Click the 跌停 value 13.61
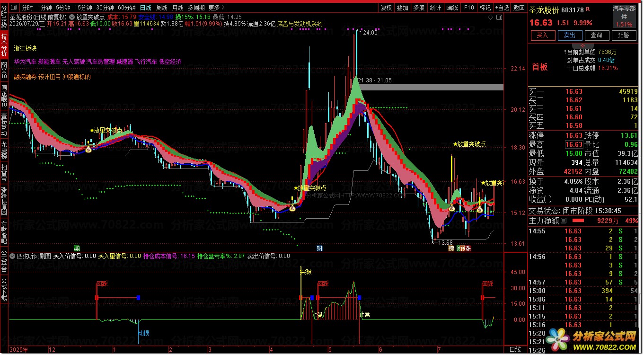Viewport: 644px width, 355px height. (629, 136)
